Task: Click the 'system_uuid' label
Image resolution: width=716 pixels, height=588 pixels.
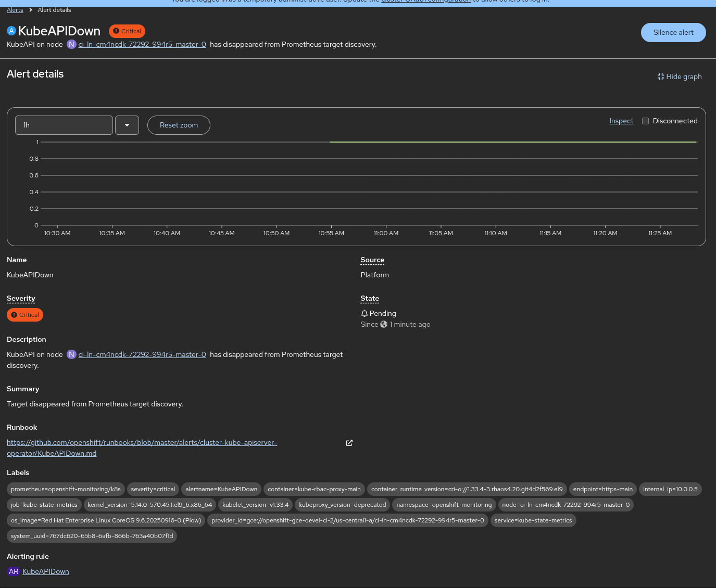Action: pos(92,536)
